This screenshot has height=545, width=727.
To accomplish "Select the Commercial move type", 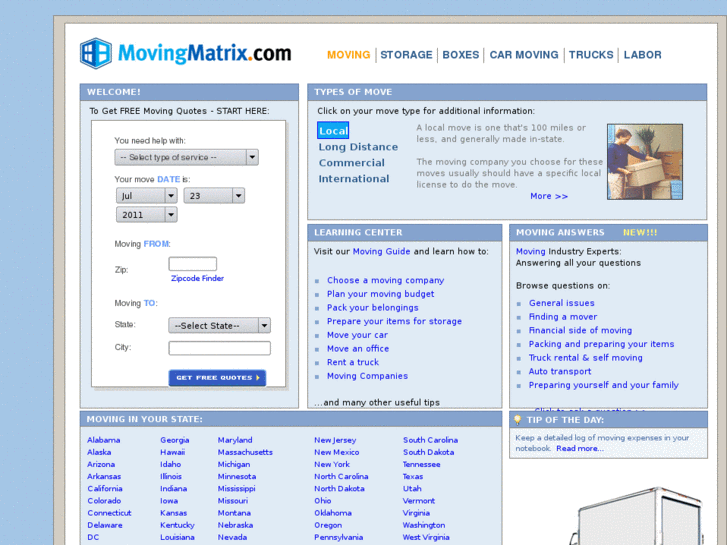I will 351,163.
